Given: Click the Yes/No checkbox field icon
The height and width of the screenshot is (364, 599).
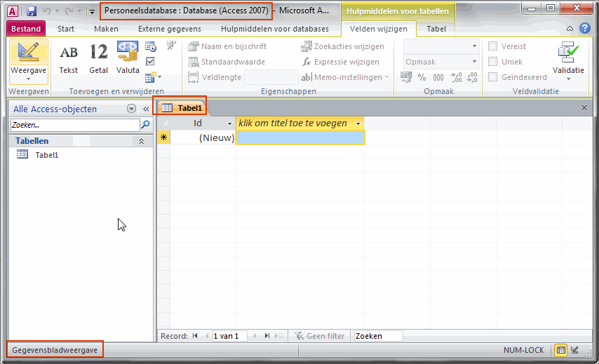Looking at the screenshot, I should click(151, 62).
